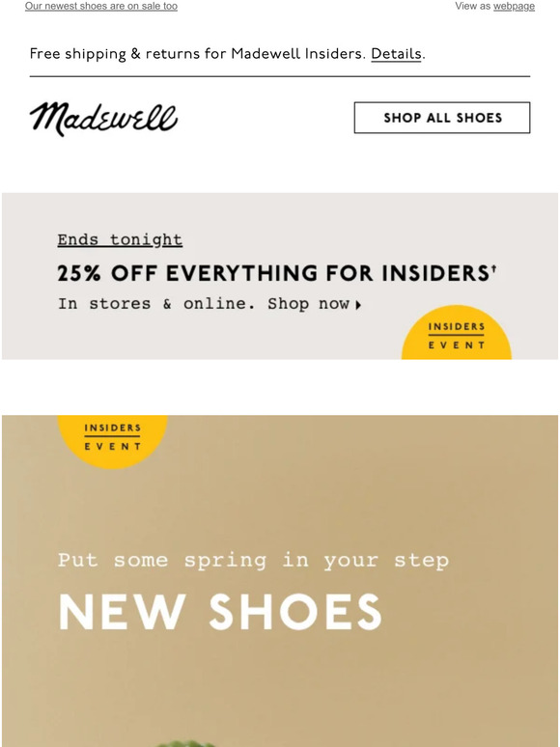Click the tan new shoes hero image
The height and width of the screenshot is (747, 560).
(280, 581)
